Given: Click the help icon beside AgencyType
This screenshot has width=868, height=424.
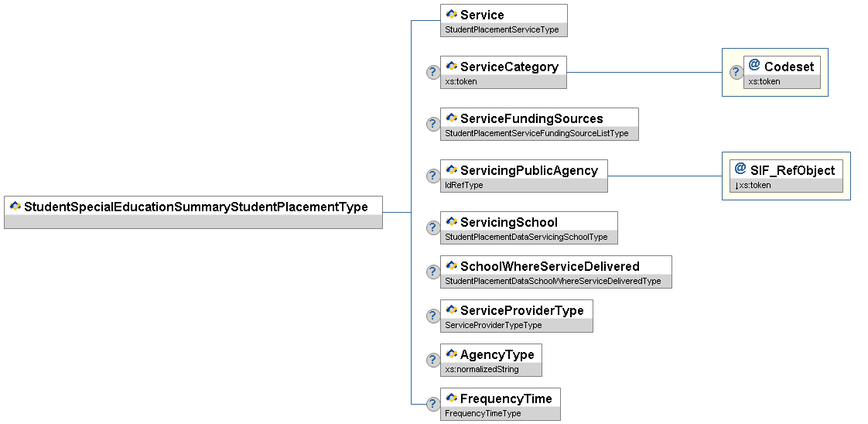Looking at the screenshot, I should tap(433, 361).
